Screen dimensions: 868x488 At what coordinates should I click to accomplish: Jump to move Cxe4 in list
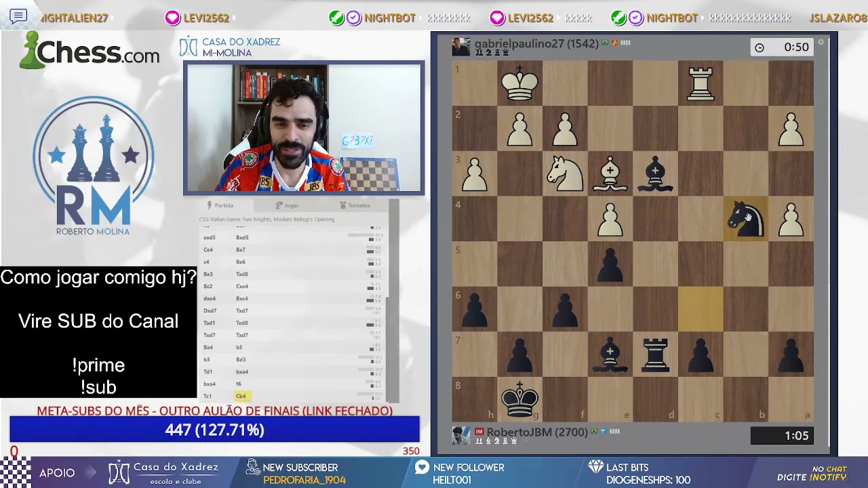click(241, 286)
